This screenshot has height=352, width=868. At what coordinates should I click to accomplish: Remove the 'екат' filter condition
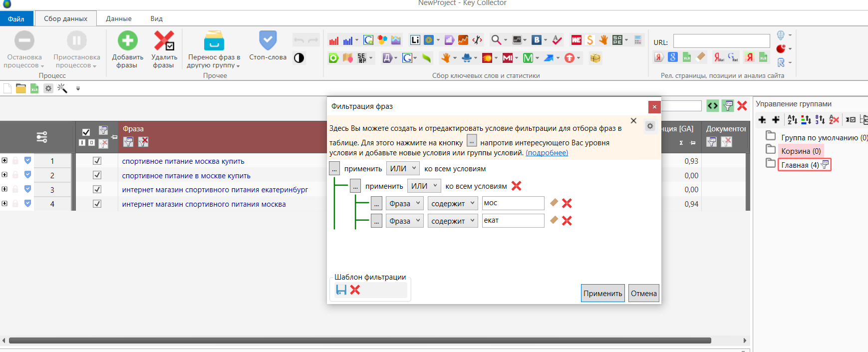click(567, 221)
